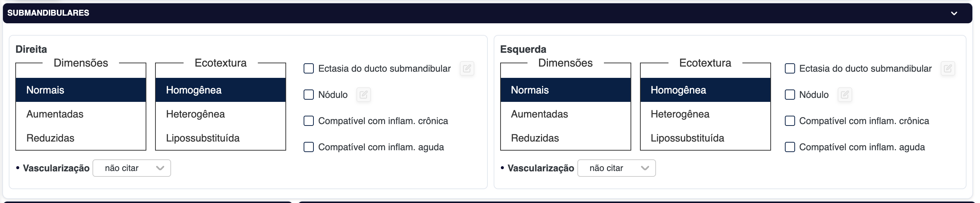Click edit icon next to left (Esquerda) Nódulo
The height and width of the screenshot is (203, 980).
tap(845, 95)
